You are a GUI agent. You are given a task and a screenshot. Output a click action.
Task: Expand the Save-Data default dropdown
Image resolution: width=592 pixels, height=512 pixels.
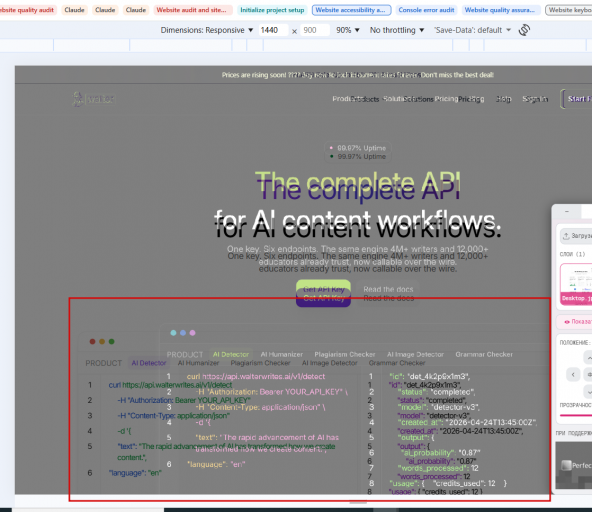point(472,30)
